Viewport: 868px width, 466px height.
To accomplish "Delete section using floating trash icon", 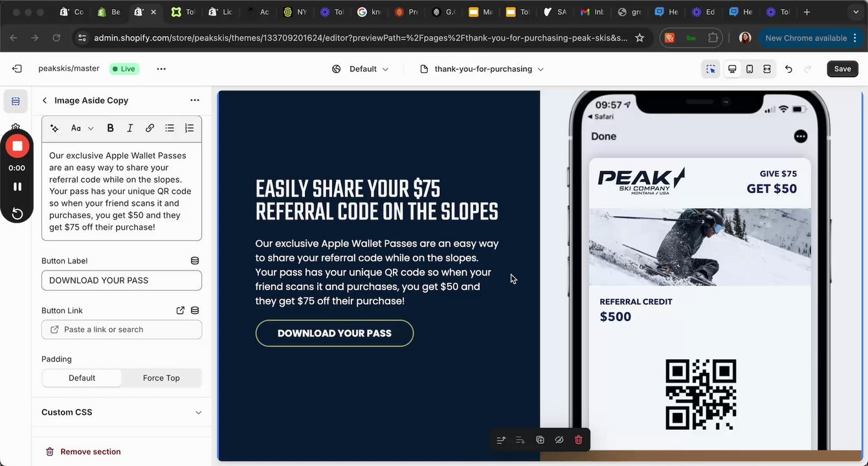I will (x=579, y=440).
